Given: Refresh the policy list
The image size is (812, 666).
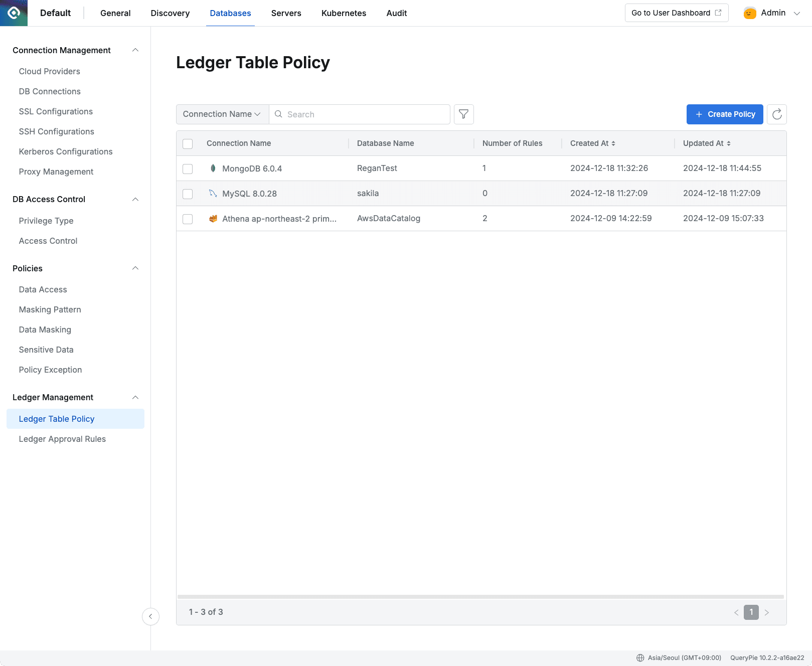Looking at the screenshot, I should (x=776, y=114).
